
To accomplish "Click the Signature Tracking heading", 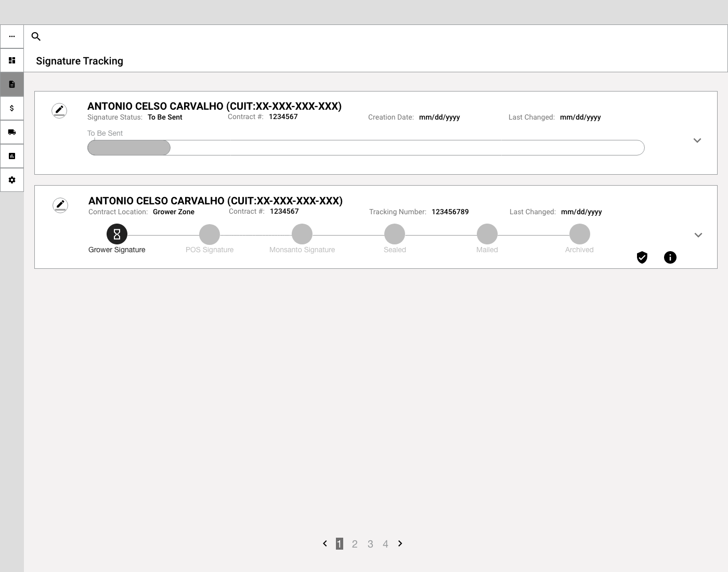I will tap(80, 61).
